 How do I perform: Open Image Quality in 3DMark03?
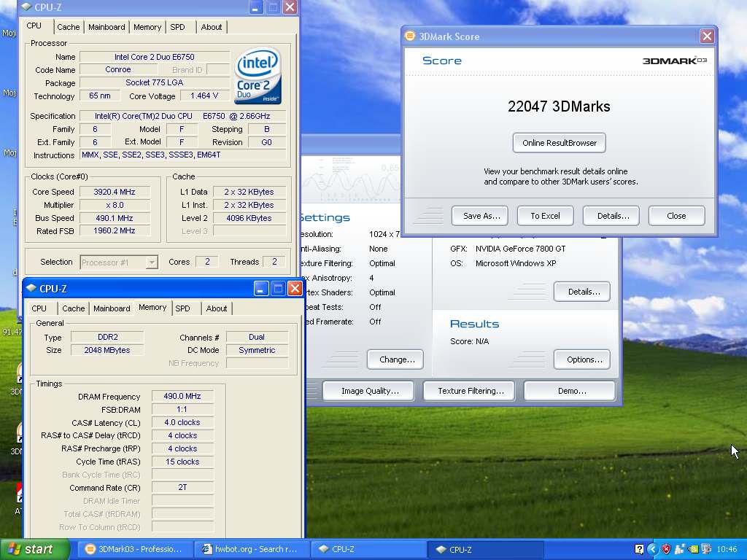pyautogui.click(x=368, y=391)
